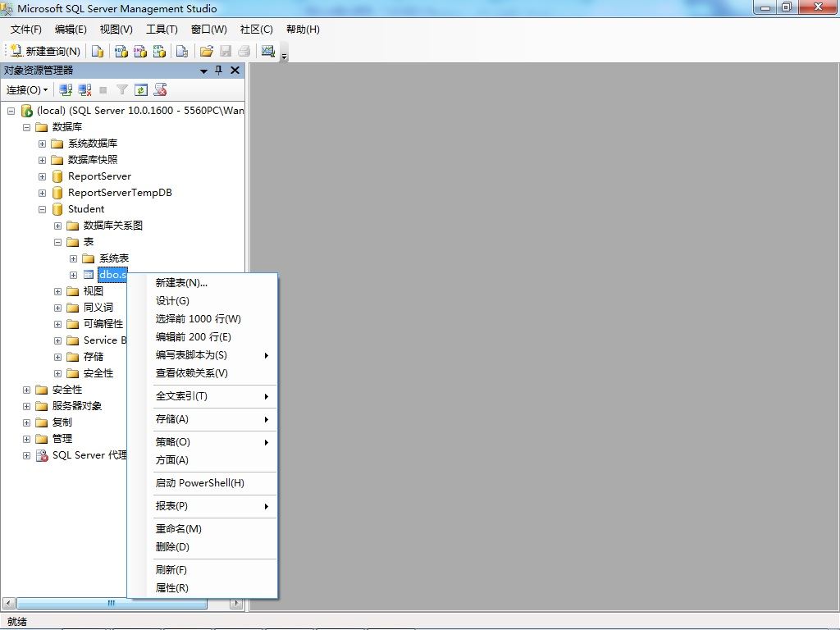Screen dimensions: 840x630
Task: Click the dbo table icon in the tree
Action: 89,275
